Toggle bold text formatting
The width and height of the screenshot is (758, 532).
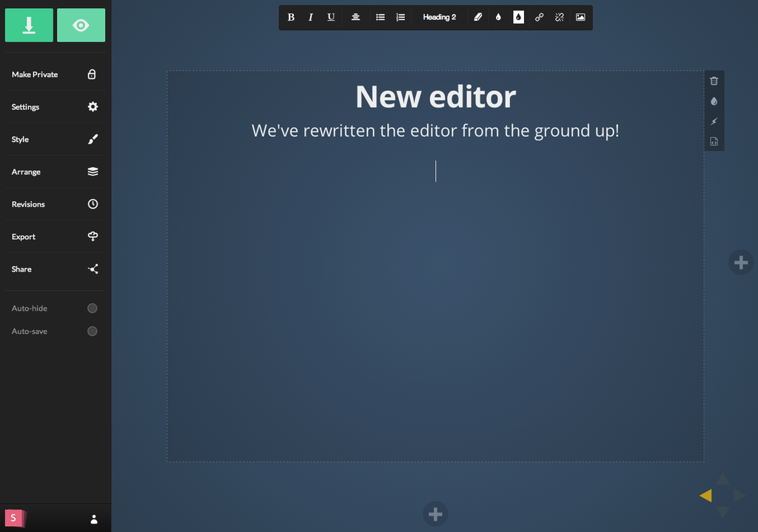tap(291, 17)
